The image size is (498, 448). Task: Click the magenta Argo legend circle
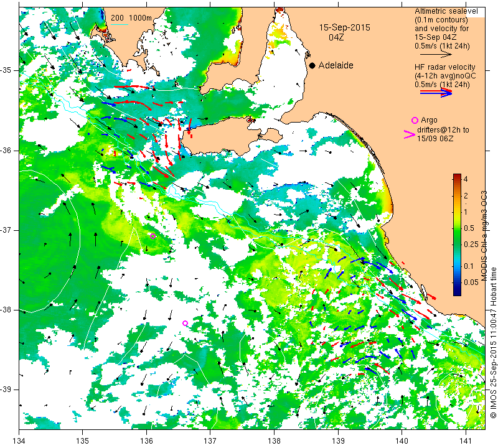[415, 120]
